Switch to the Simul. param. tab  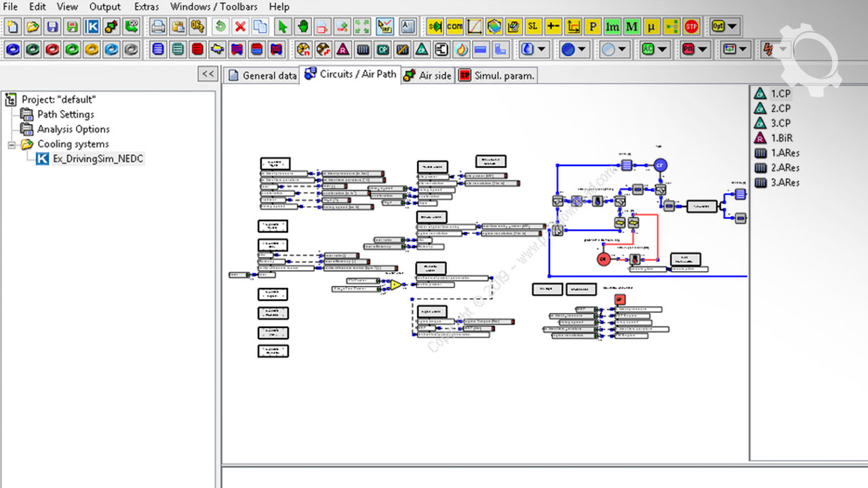(497, 75)
